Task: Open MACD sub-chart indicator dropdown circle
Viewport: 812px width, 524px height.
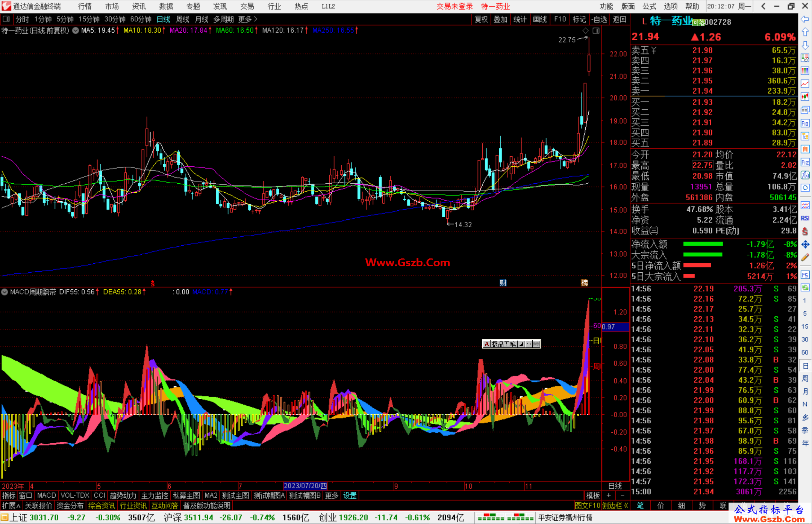Action: tap(5, 292)
